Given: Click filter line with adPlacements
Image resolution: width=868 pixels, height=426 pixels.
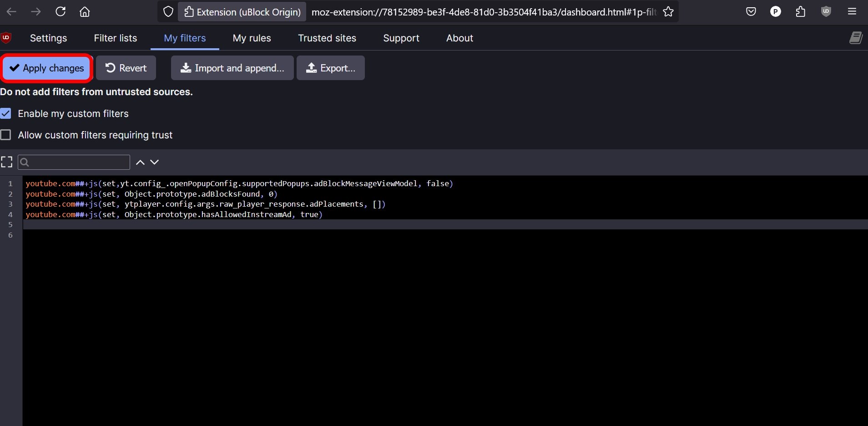Looking at the screenshot, I should pos(206,204).
